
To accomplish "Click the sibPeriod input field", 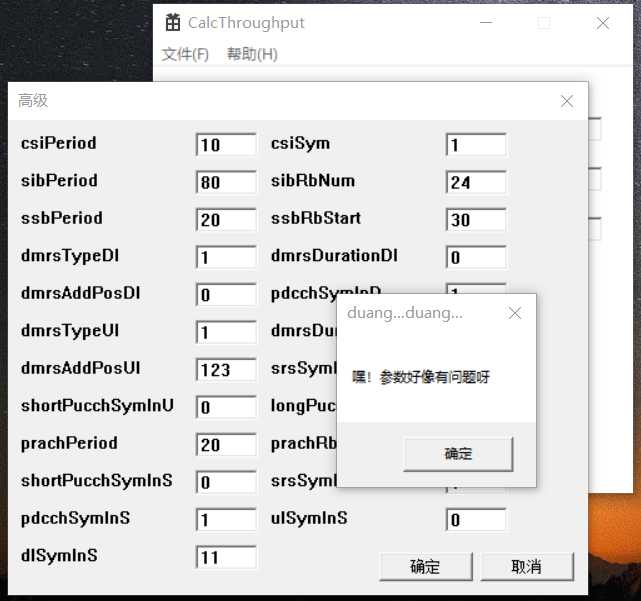I will [226, 182].
